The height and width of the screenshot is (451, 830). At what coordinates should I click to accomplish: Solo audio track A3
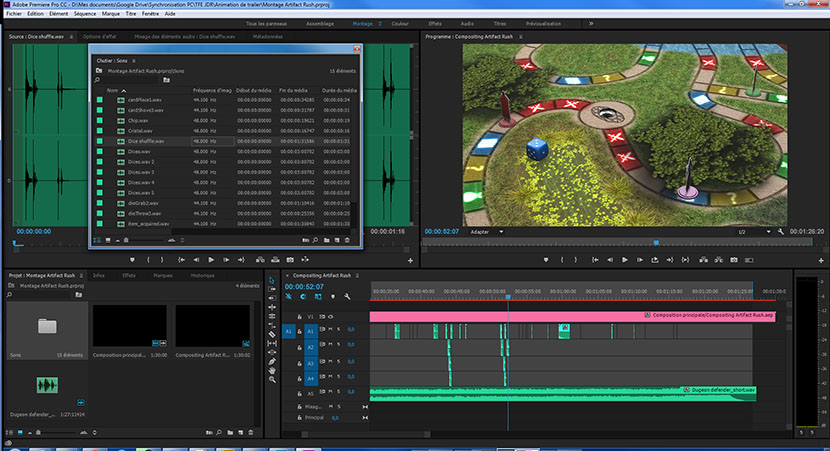(x=339, y=362)
